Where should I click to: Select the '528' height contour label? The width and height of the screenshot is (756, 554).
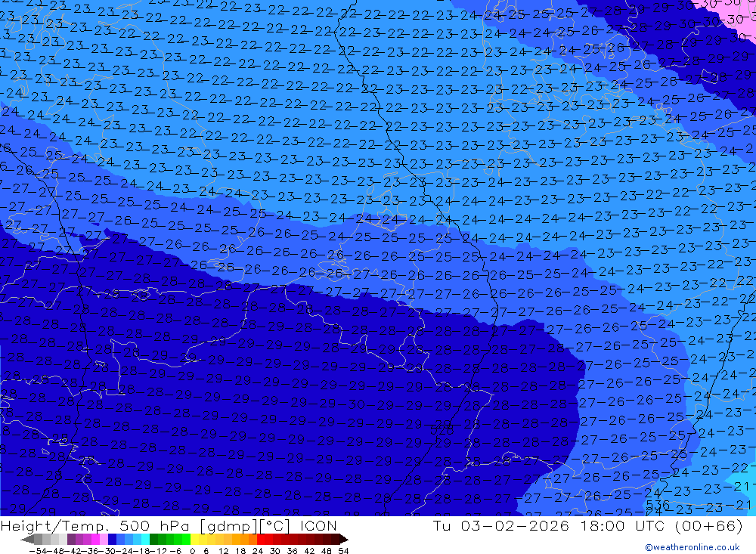442,428
